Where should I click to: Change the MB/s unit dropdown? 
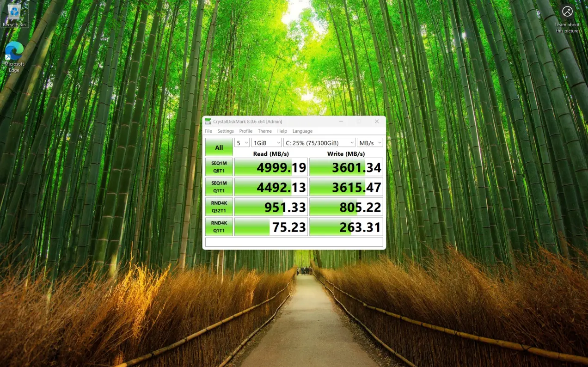click(x=370, y=143)
